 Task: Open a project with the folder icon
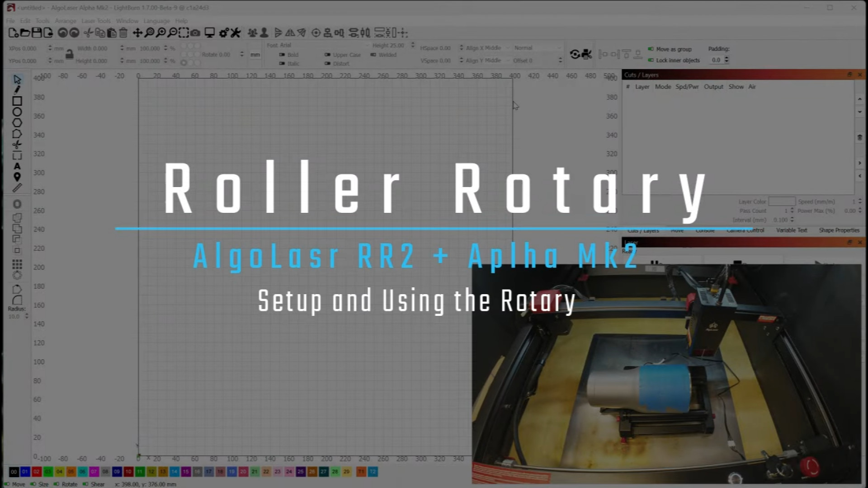coord(25,33)
